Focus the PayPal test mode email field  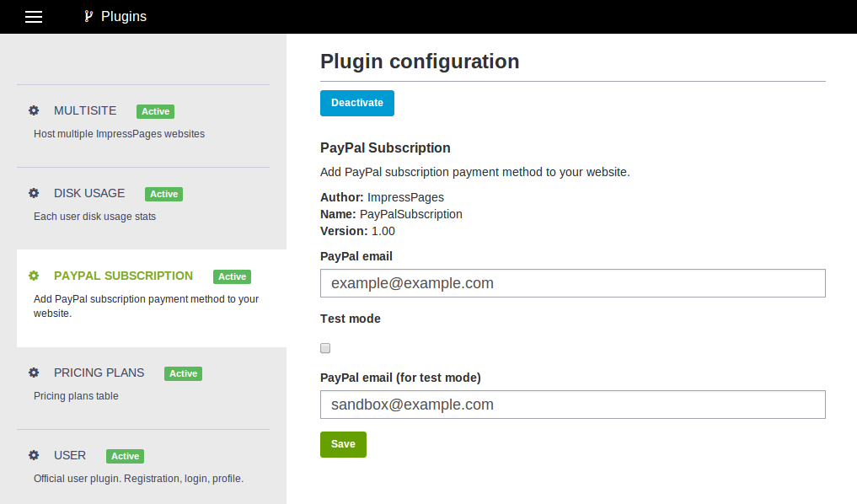pyautogui.click(x=573, y=405)
